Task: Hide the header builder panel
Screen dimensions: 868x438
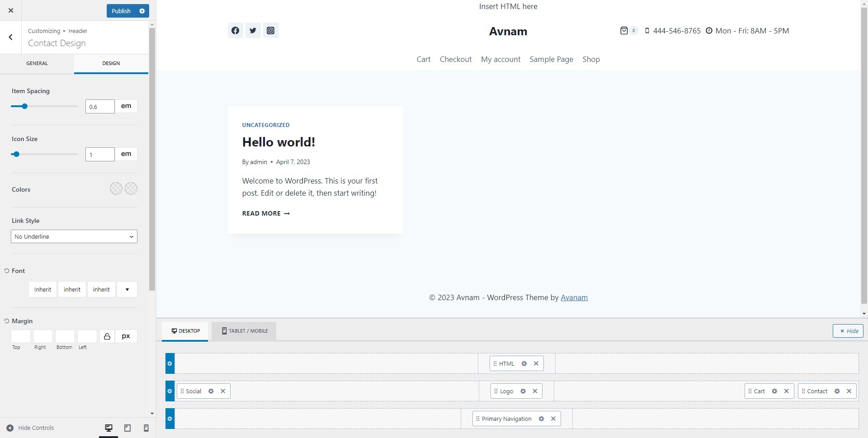Action: click(848, 331)
